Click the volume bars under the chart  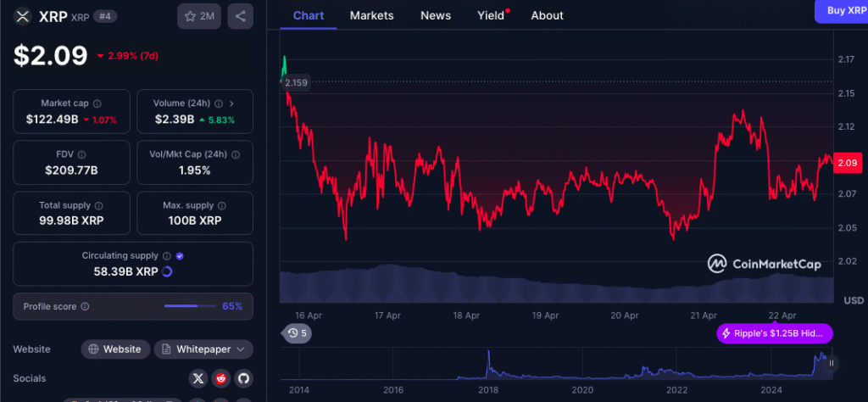pyautogui.click(x=556, y=283)
